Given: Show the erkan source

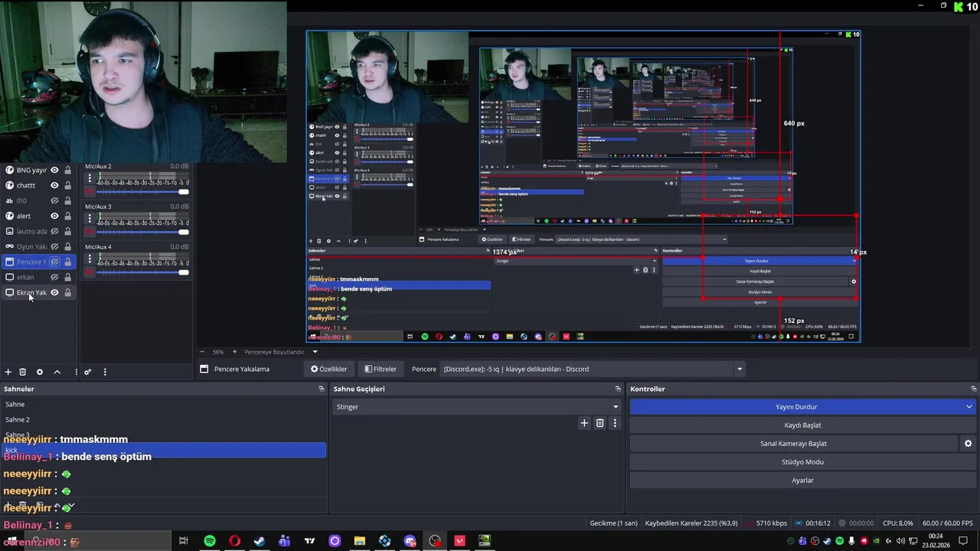Looking at the screenshot, I should [x=54, y=277].
